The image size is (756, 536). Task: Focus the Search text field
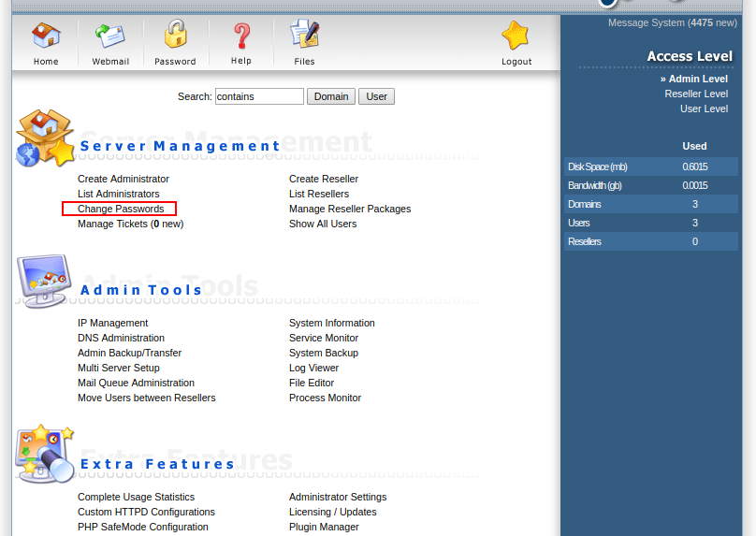(259, 96)
